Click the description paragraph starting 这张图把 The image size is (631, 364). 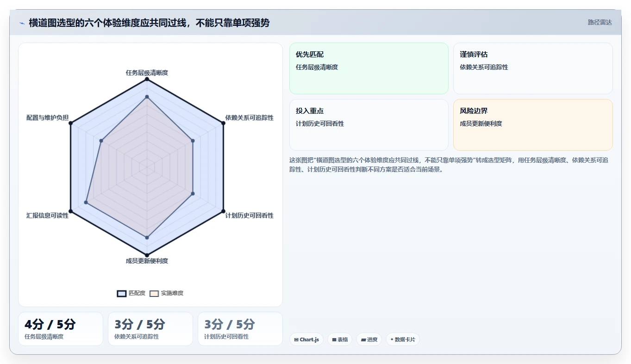coord(449,165)
